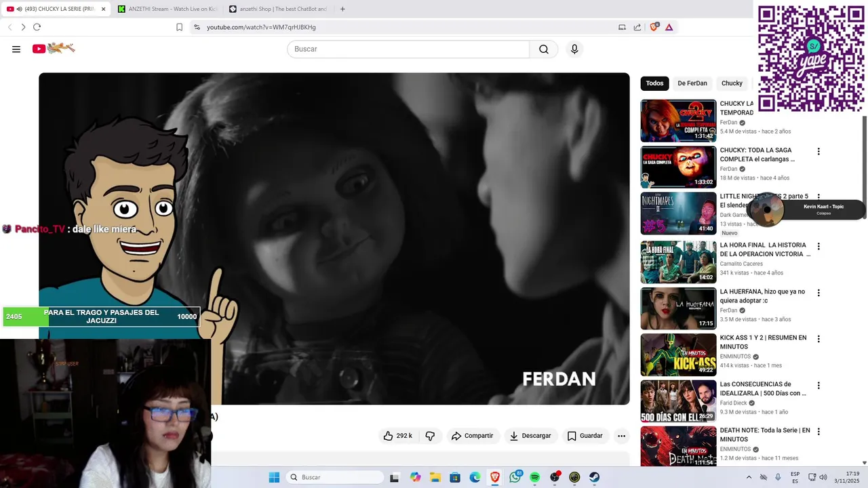Open options menu for LA HORA FINAL video
Viewport: 868px width, 488px height.
pos(818,247)
